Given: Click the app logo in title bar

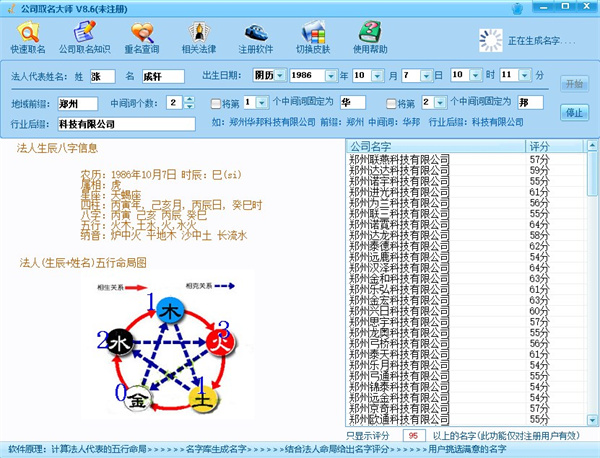Looking at the screenshot, I should coord(11,8).
